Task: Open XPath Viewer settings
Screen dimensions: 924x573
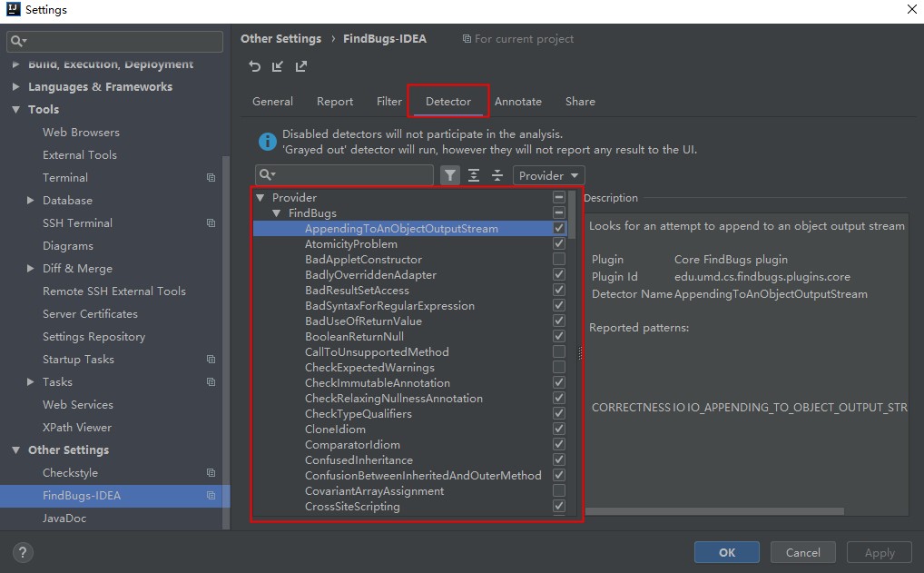Action: [x=76, y=428]
